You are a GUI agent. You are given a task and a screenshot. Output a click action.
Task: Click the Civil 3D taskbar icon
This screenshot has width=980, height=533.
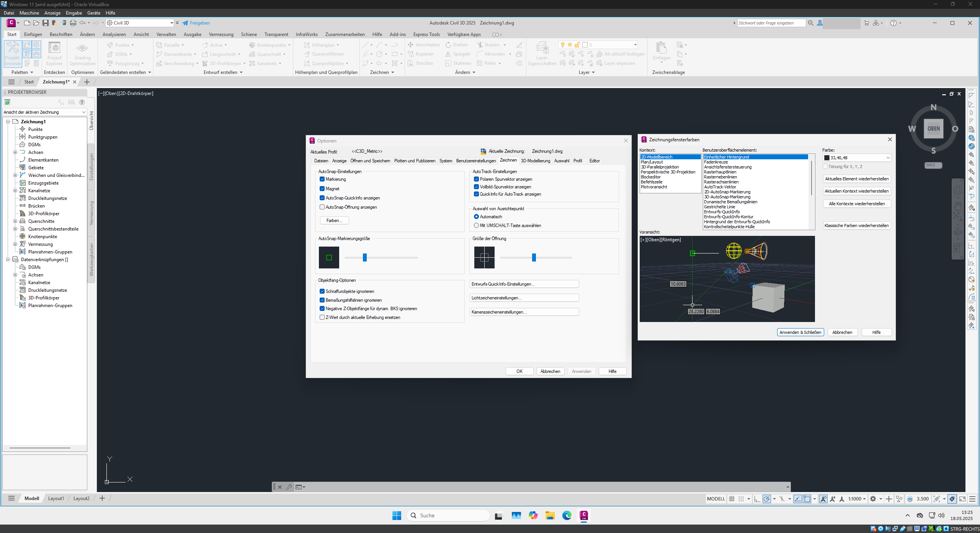(583, 515)
